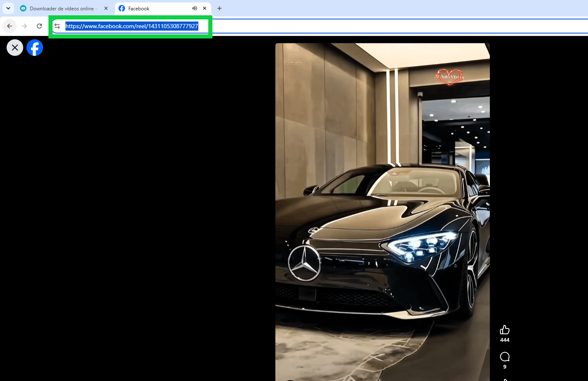588x381 pixels.
Task: Open comments via the speech bubble icon
Action: pyautogui.click(x=504, y=357)
